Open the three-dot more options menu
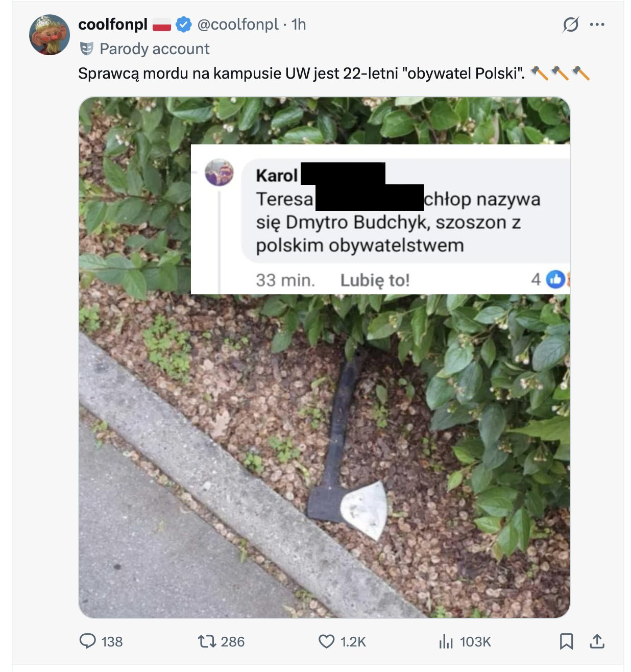The height and width of the screenshot is (672, 631). (597, 24)
